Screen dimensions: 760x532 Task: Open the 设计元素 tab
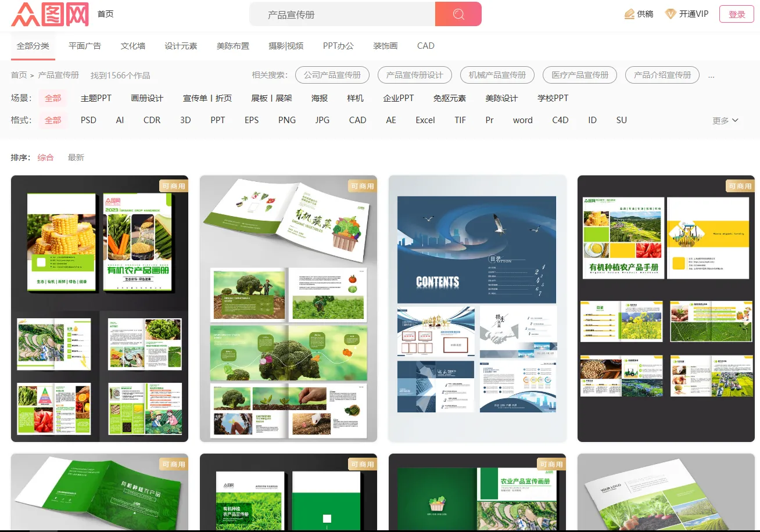[x=181, y=46]
